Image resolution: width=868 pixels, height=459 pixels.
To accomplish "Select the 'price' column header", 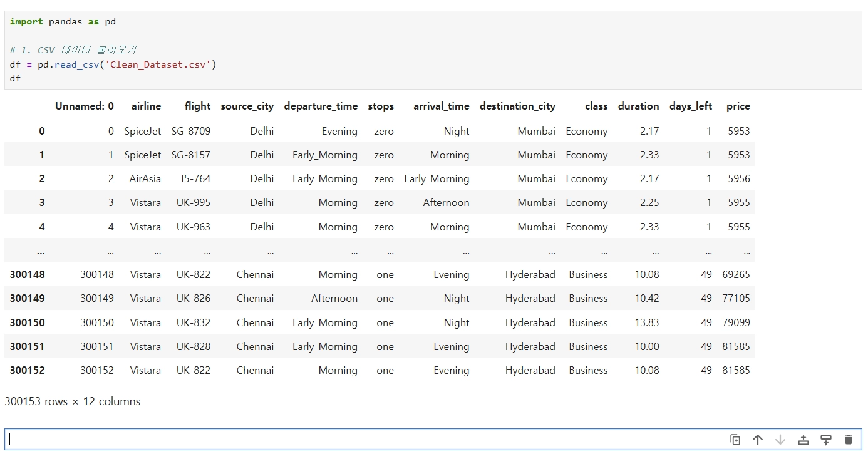I will 738,106.
